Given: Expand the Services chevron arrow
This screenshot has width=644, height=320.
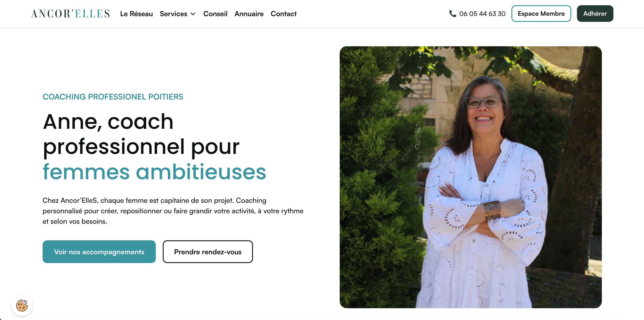Looking at the screenshot, I should coord(193,14).
